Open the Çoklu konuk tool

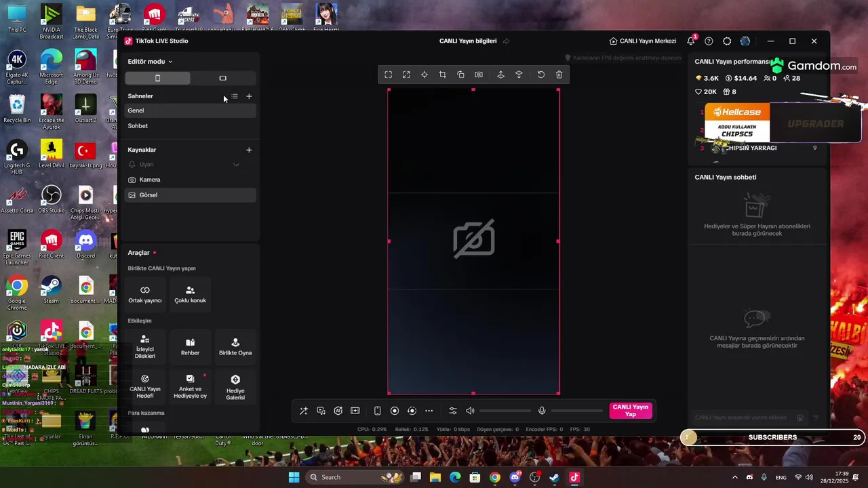tap(190, 295)
